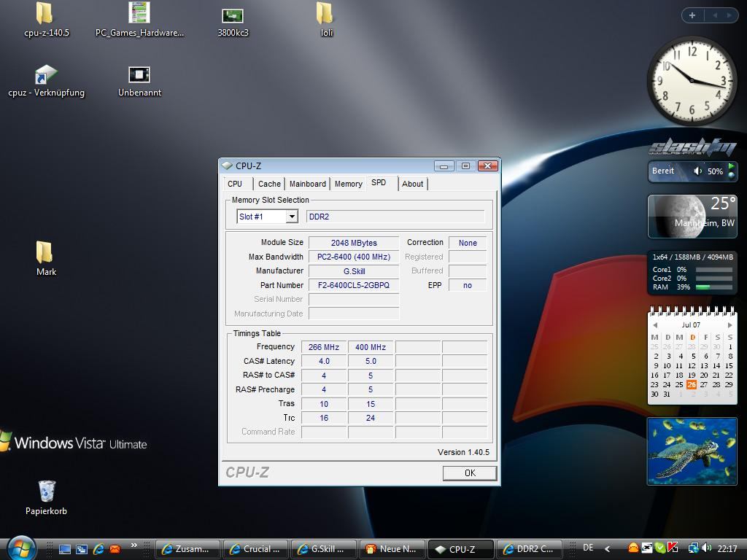This screenshot has width=747, height=560.
Task: Go to next month in calendar gadget
Action: pos(729,325)
